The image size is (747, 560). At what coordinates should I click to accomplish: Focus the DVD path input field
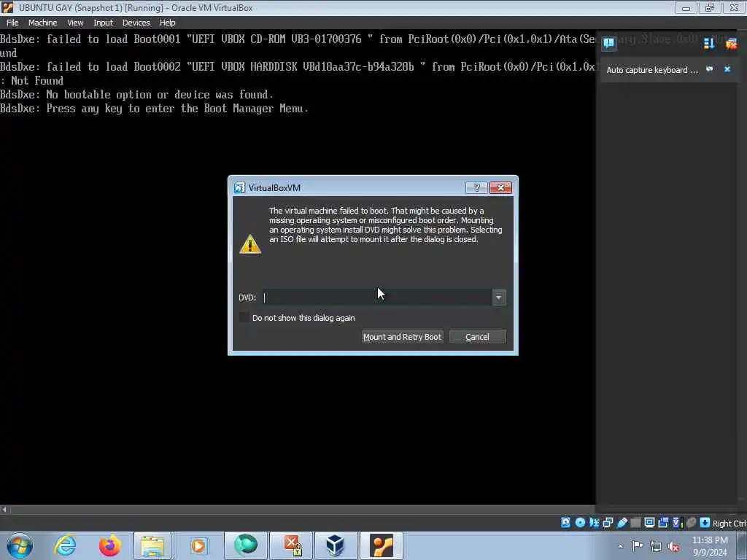pyautogui.click(x=377, y=297)
